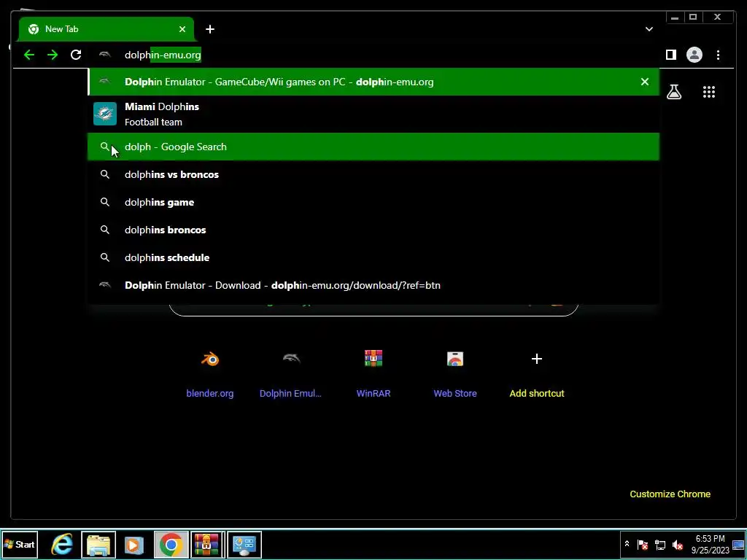The width and height of the screenshot is (747, 560).
Task: Choose dolphins schedule suggestion
Action: tap(373, 257)
